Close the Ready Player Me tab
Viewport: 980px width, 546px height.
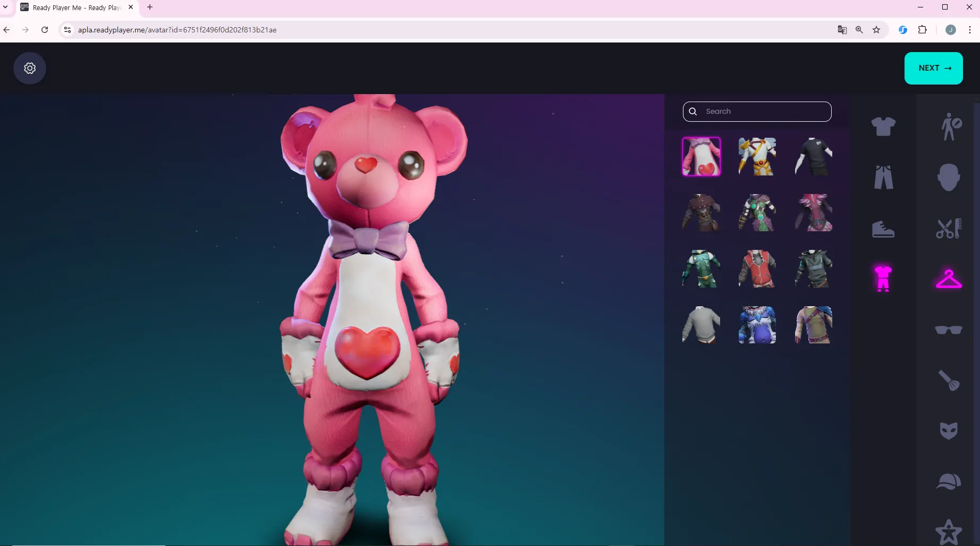click(131, 7)
